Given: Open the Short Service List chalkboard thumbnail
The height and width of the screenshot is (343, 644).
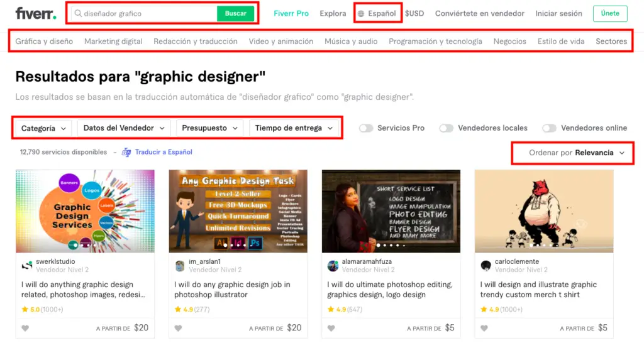Looking at the screenshot, I should (x=391, y=211).
